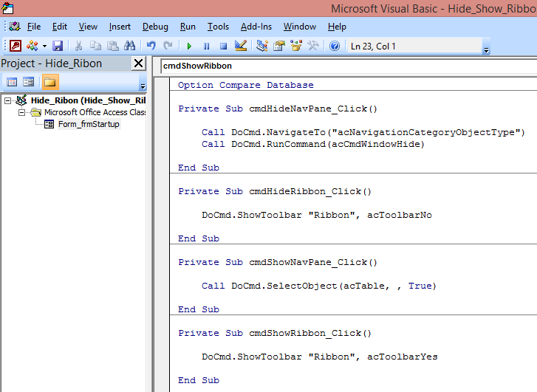Click the cmdShowRibbon_Click sub declaration
The height and width of the screenshot is (392, 537).
click(x=275, y=333)
